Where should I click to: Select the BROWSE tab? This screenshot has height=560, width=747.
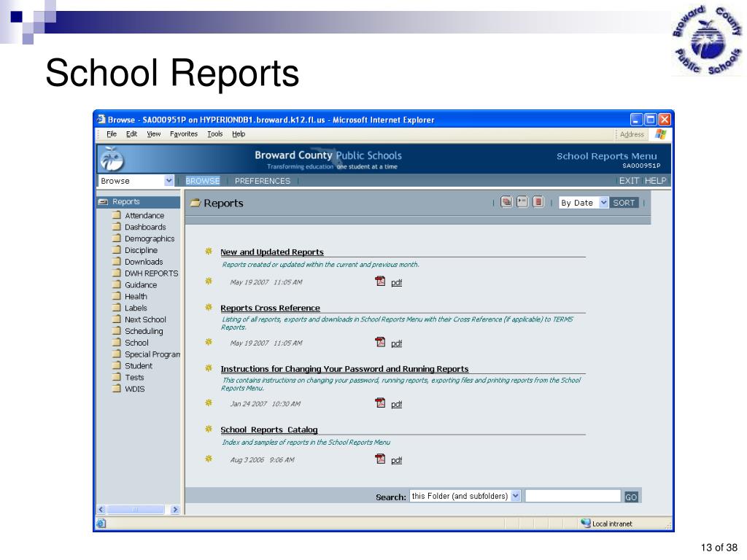pyautogui.click(x=203, y=181)
